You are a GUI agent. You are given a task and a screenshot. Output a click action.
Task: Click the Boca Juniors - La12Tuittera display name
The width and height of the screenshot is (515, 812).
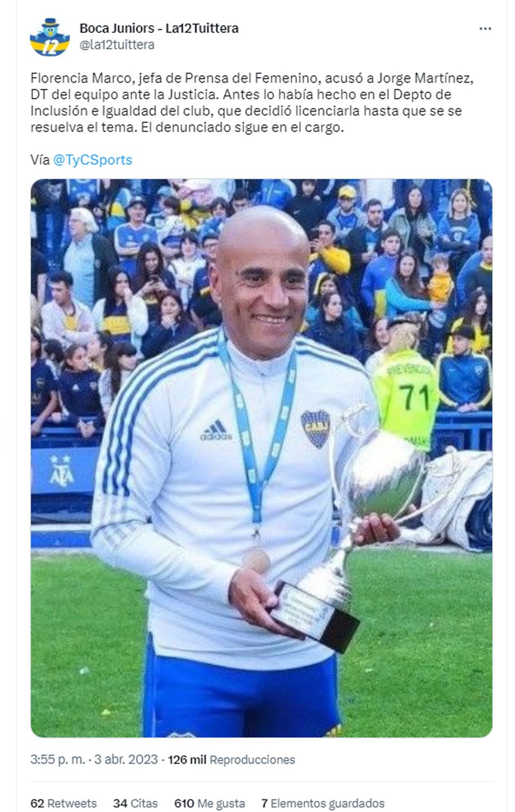pyautogui.click(x=159, y=28)
